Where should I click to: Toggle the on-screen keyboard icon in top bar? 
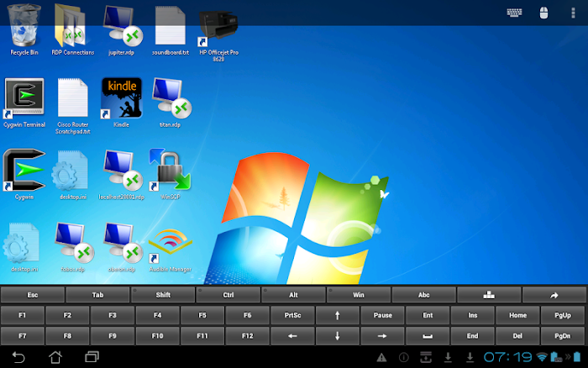514,13
